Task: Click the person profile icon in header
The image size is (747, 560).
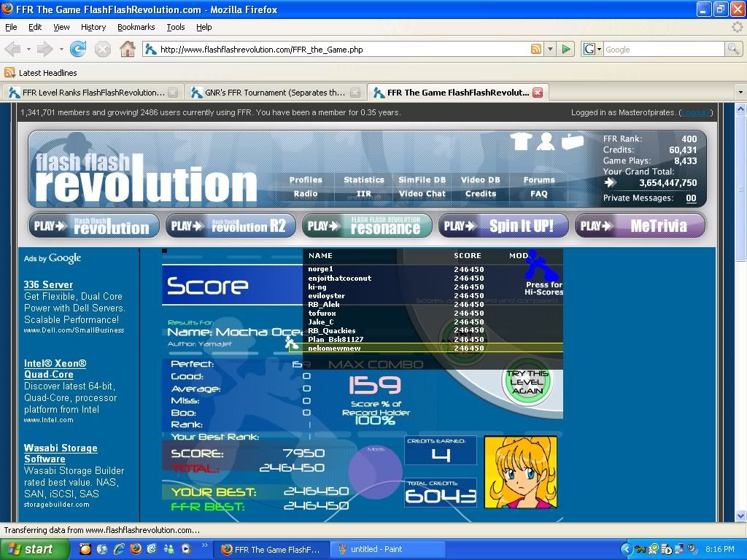Action: click(546, 141)
